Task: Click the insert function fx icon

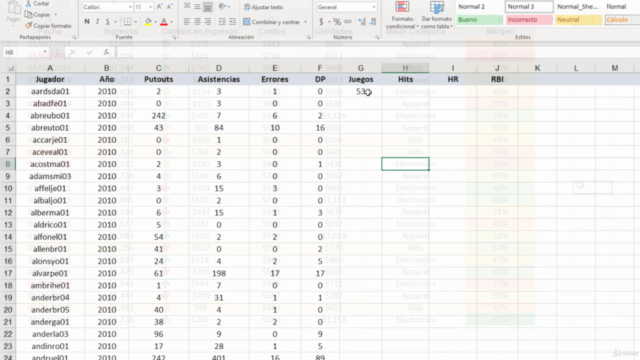Action: coord(106,52)
